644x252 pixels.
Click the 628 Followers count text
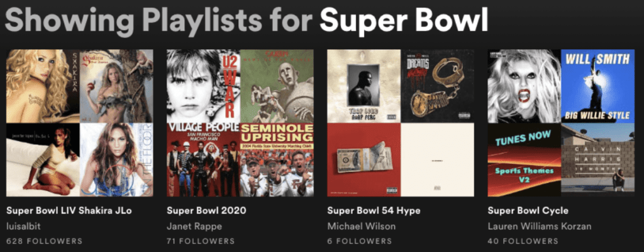(45, 241)
